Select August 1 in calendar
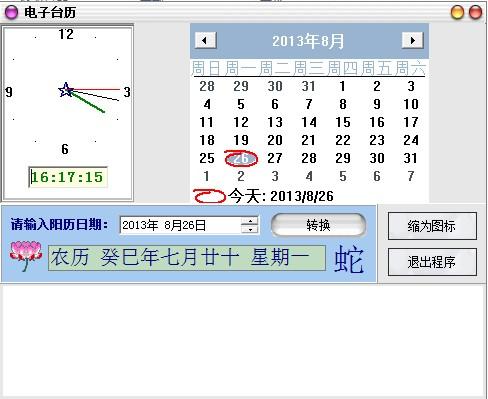This screenshot has width=488, height=399. 342,86
